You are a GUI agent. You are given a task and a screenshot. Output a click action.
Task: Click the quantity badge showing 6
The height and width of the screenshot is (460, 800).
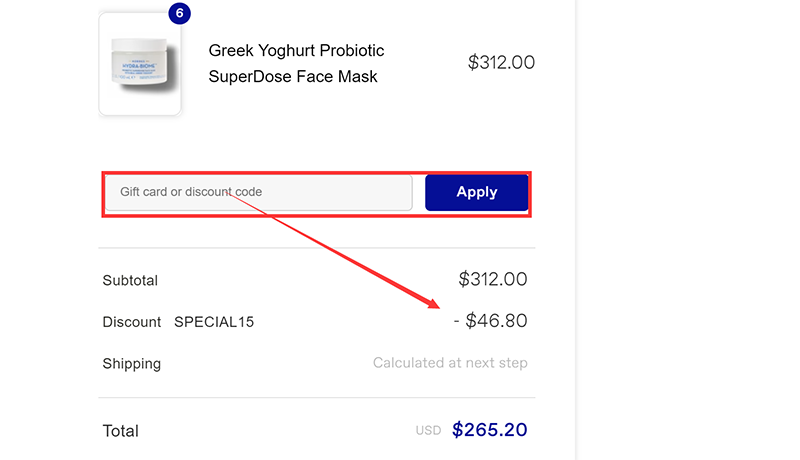(x=179, y=13)
